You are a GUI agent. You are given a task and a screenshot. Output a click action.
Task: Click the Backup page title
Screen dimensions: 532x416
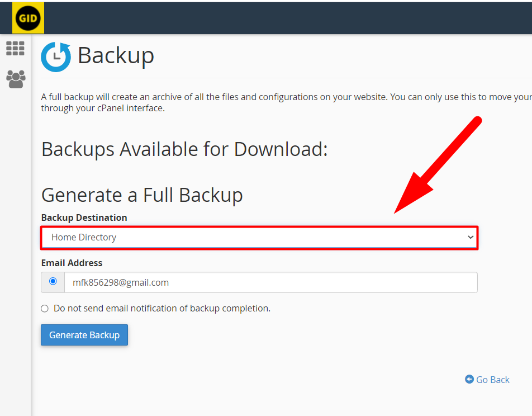click(x=116, y=56)
